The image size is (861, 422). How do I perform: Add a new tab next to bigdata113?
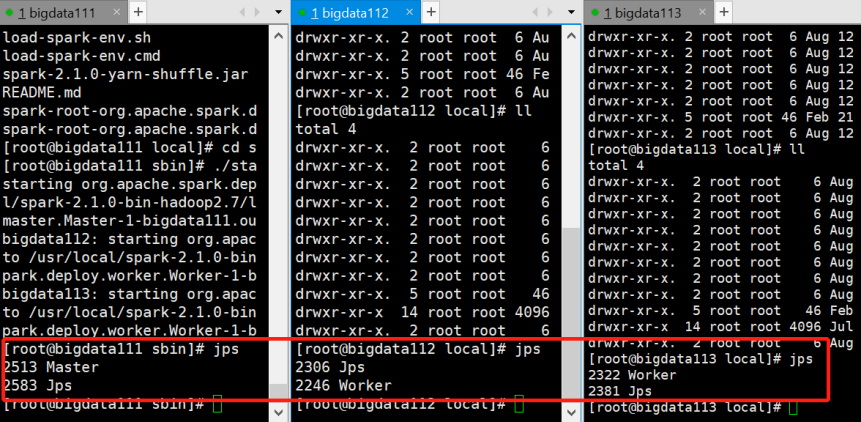[725, 12]
